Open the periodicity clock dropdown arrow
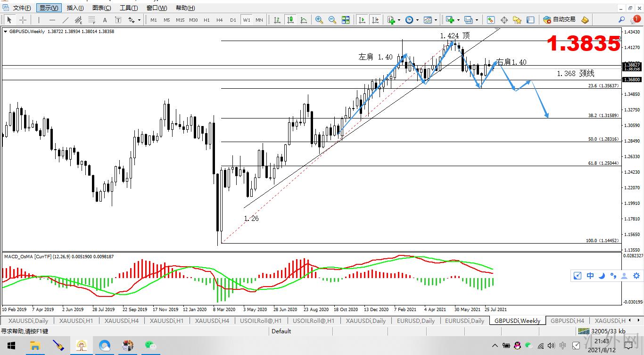The width and height of the screenshot is (644, 355). 417,20
